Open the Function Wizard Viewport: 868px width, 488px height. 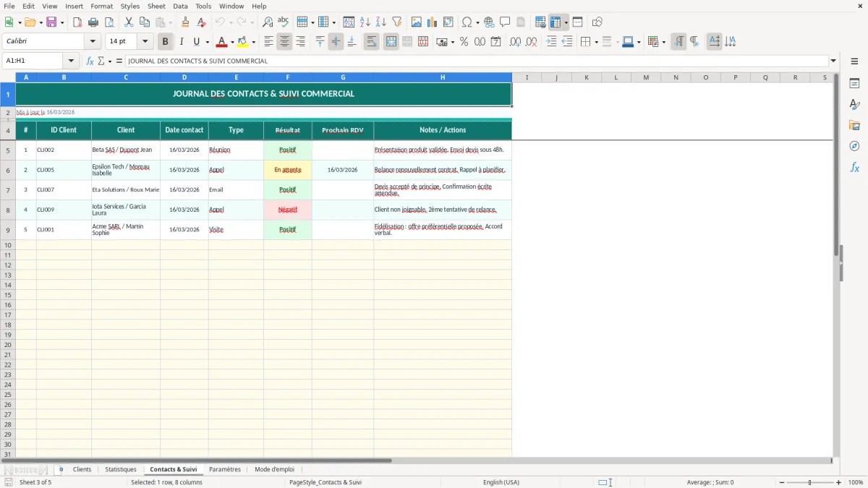(x=90, y=61)
